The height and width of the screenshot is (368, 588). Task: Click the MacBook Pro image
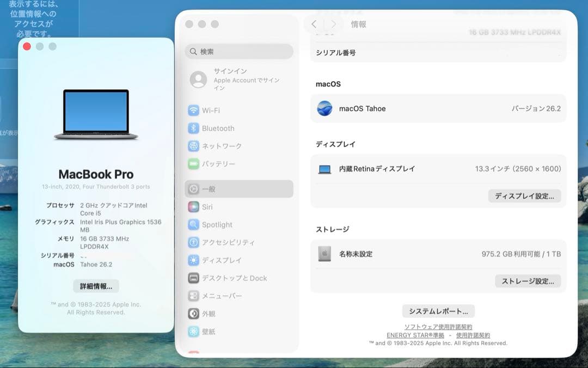(96, 115)
